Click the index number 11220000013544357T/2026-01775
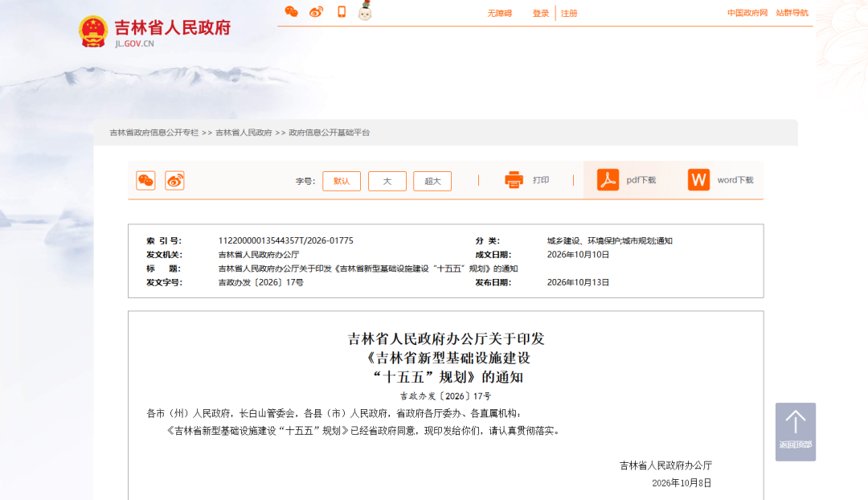 pos(285,241)
